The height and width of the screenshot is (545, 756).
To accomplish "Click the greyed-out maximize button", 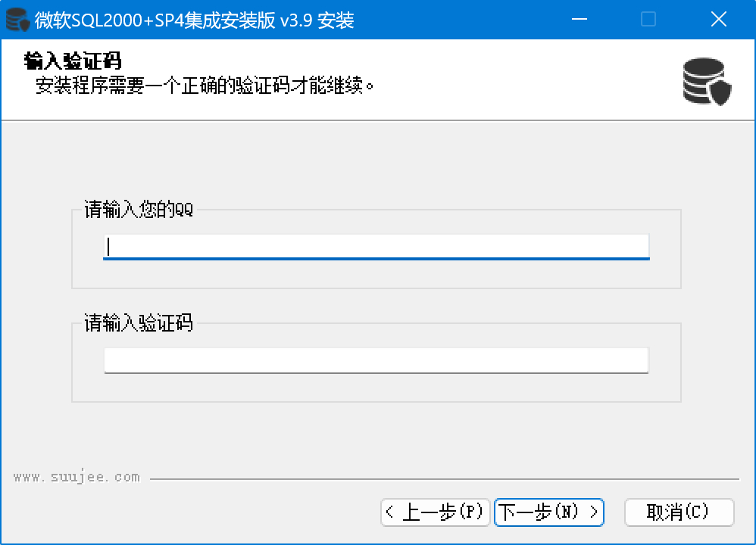I will pos(648,19).
